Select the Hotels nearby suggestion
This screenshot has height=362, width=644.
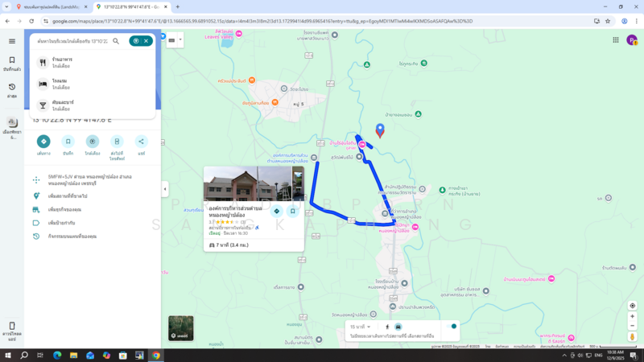60,84
